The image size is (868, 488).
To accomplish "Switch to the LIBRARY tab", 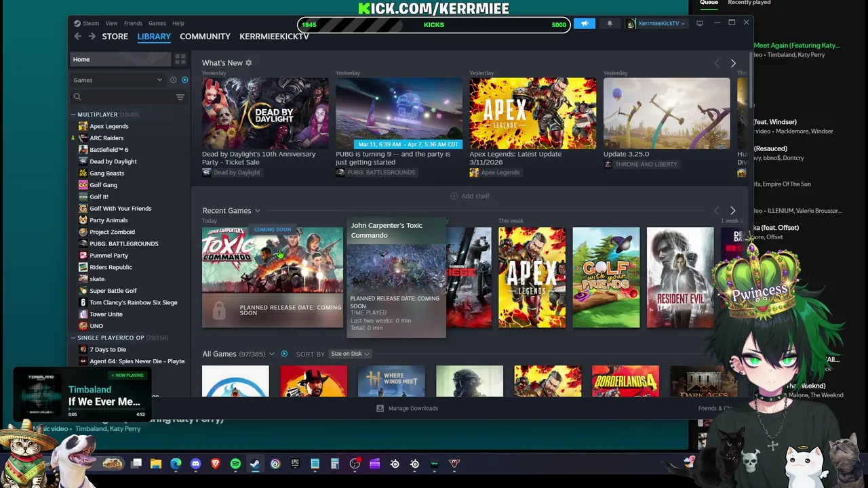I will (154, 37).
